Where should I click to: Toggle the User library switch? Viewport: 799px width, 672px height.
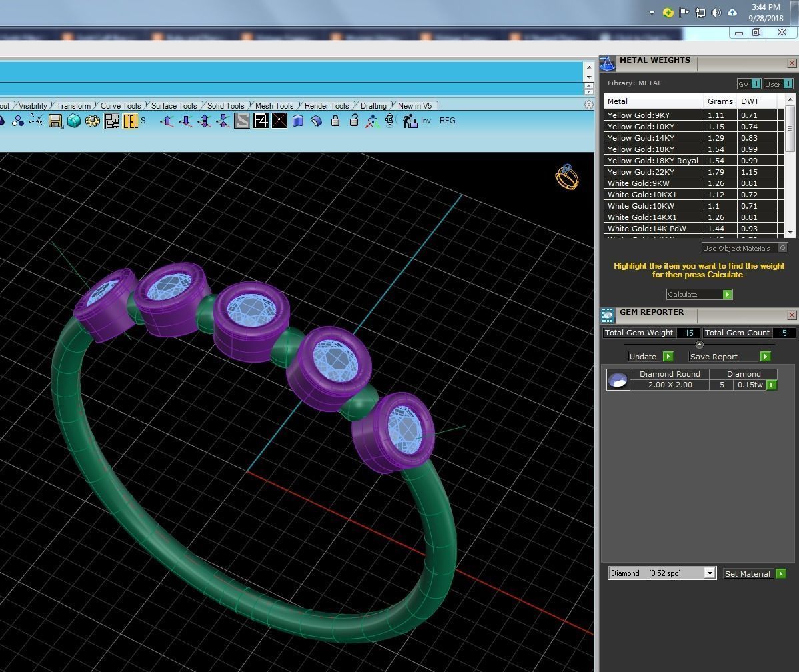[x=778, y=84]
